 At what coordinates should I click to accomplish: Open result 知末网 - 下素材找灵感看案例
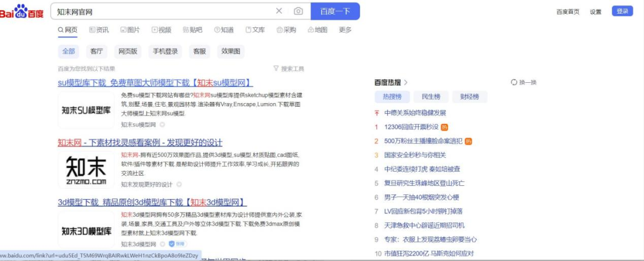pyautogui.click(x=140, y=143)
